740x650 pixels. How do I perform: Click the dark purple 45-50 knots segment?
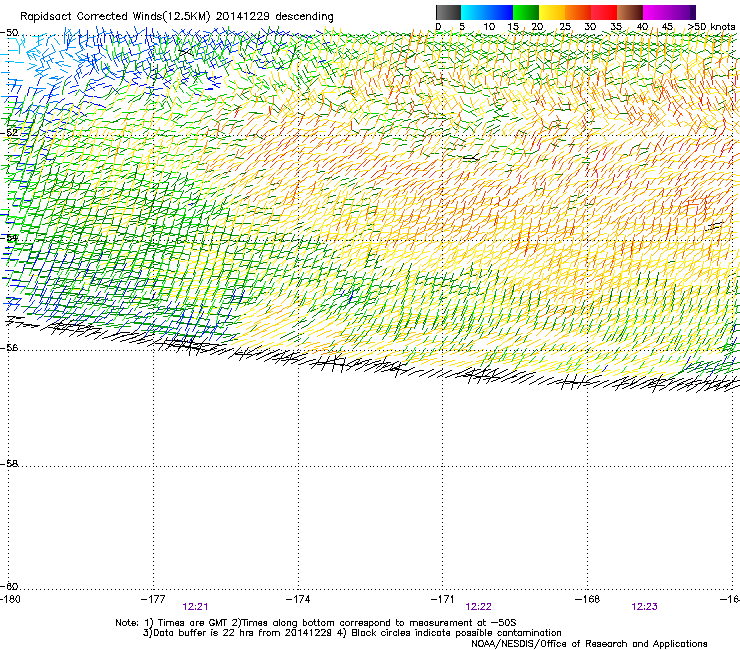click(682, 12)
